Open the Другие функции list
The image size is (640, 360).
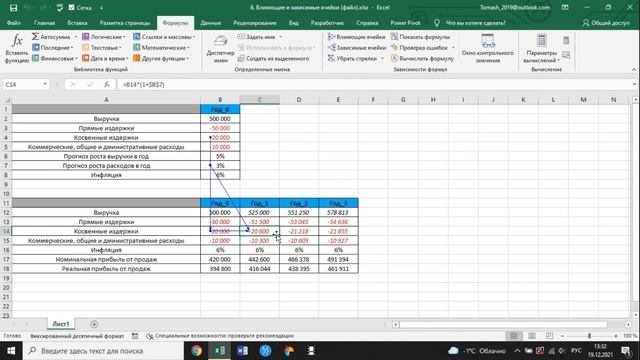pyautogui.click(x=161, y=58)
